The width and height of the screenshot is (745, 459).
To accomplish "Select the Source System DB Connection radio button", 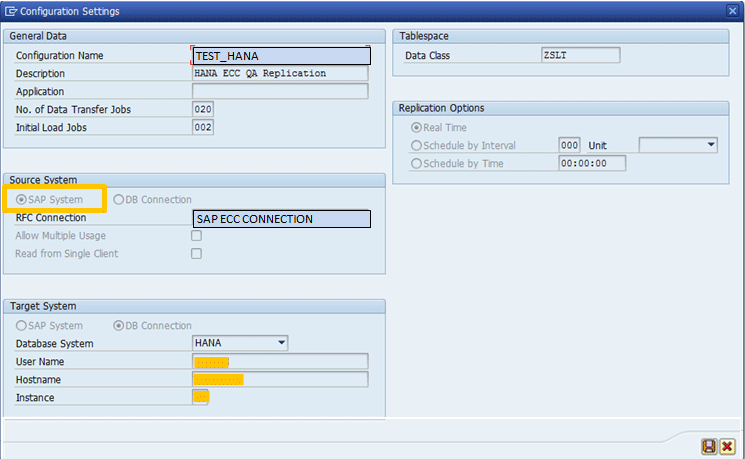I will pyautogui.click(x=118, y=200).
